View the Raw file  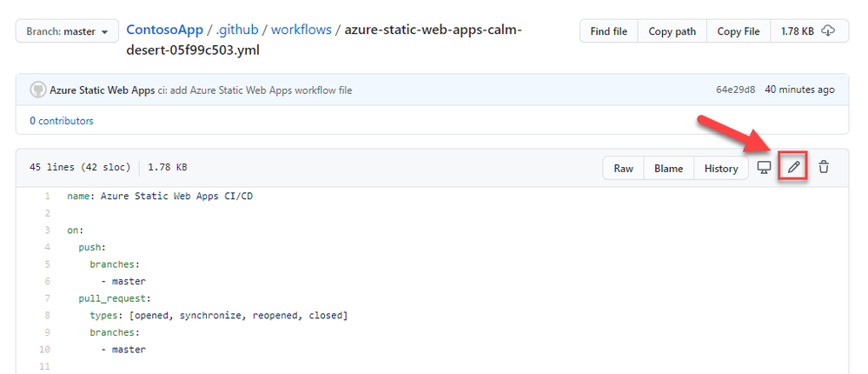623,168
